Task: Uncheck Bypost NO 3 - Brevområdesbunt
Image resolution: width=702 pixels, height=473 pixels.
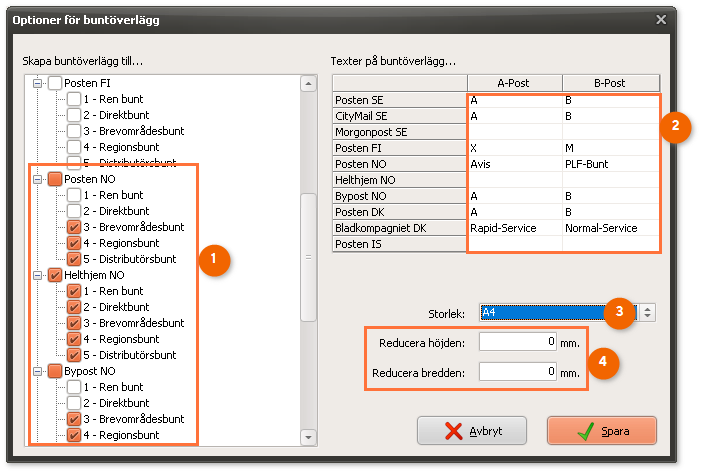Action: [x=74, y=419]
